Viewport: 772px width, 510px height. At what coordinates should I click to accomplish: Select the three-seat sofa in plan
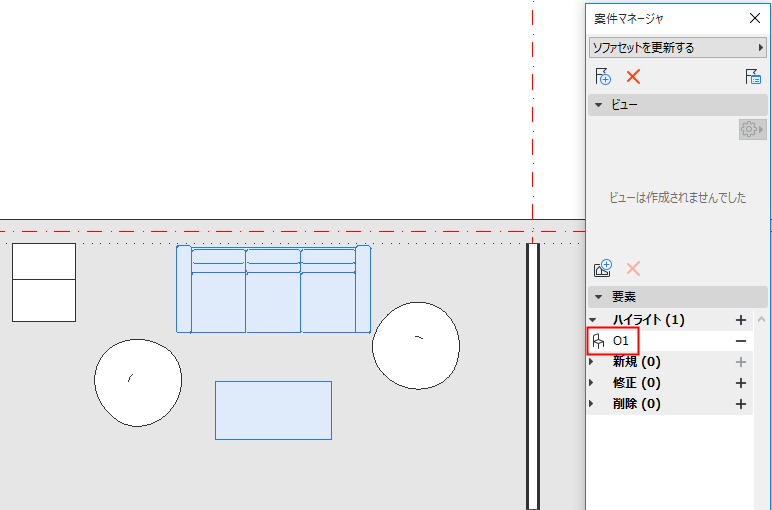pos(274,289)
